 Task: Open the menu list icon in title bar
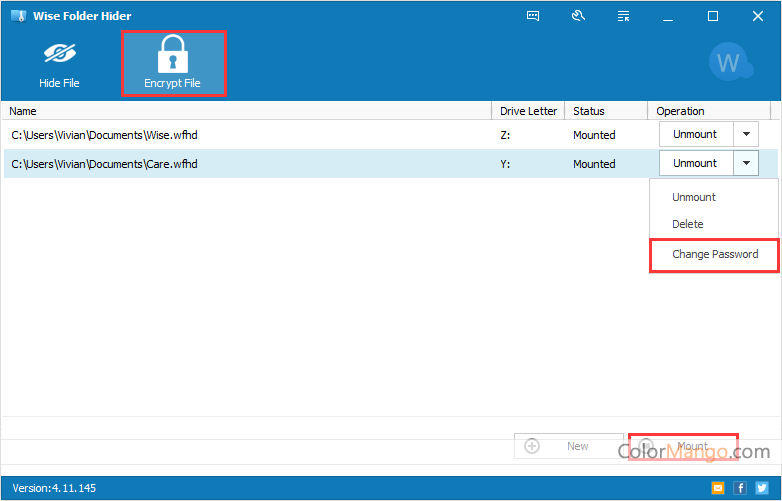click(x=623, y=16)
